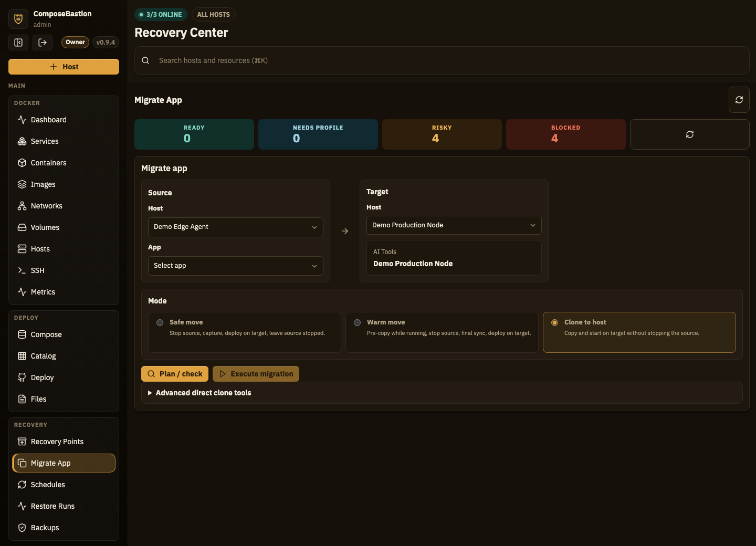Select the Warm move radio option
Image resolution: width=756 pixels, height=546 pixels.
coord(357,322)
